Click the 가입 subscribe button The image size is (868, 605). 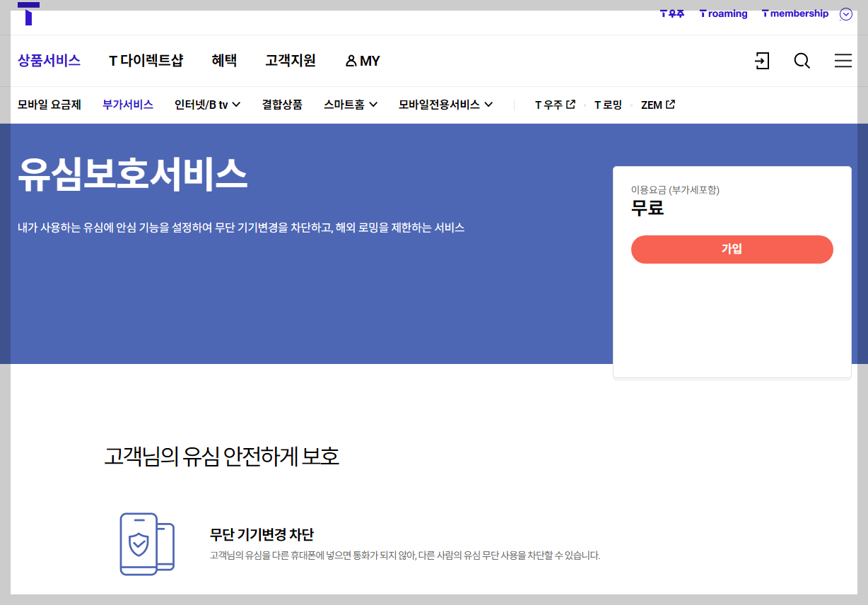click(x=732, y=249)
